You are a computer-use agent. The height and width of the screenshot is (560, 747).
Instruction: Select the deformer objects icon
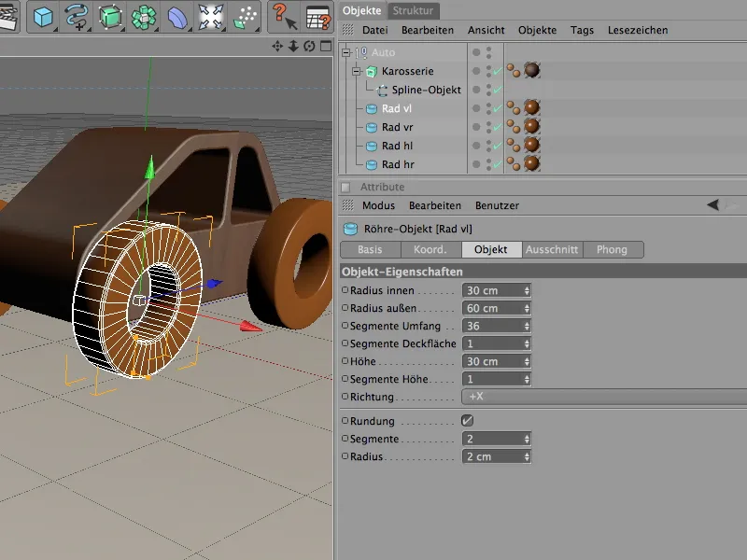[x=176, y=16]
